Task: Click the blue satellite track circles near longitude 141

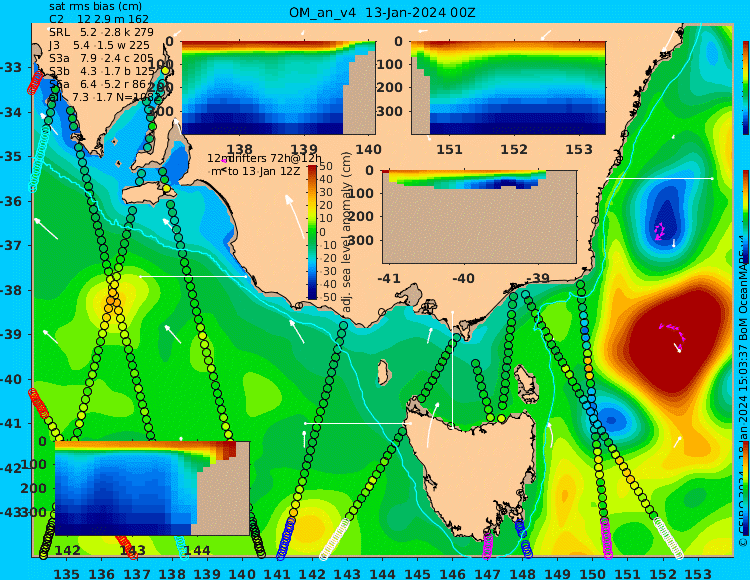Action: 285,538
